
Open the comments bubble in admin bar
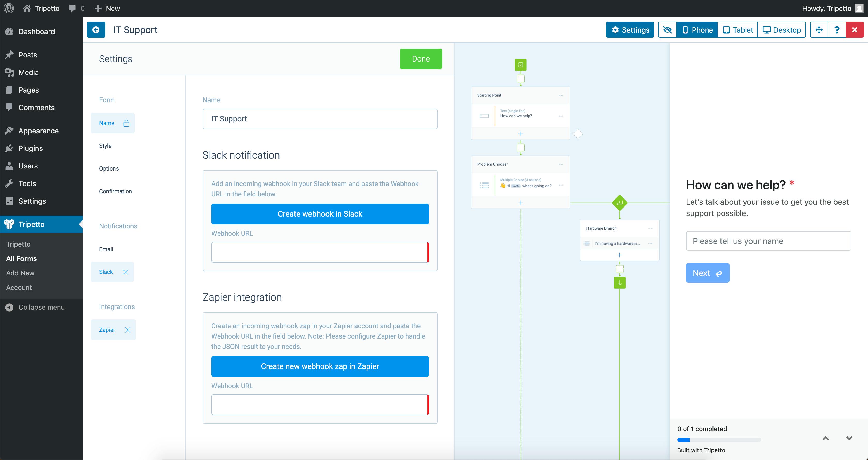76,8
